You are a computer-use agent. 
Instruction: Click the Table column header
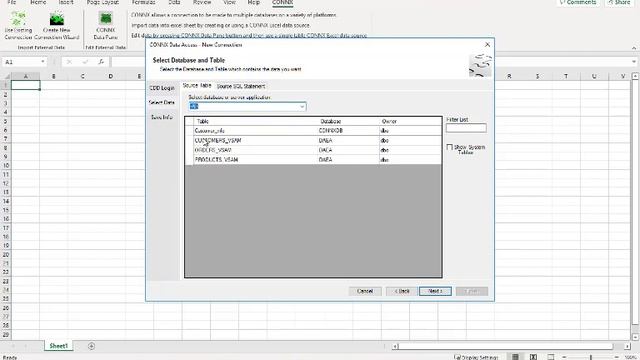pyautogui.click(x=256, y=121)
